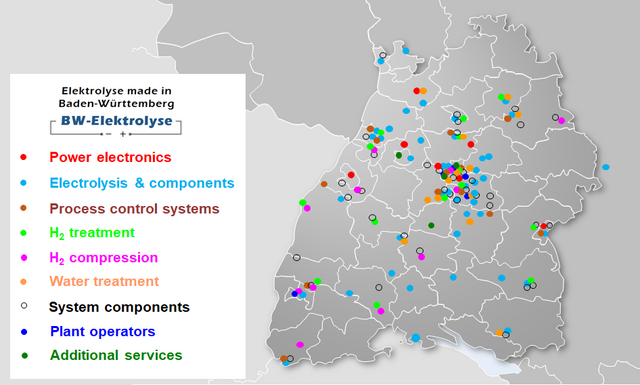Click the Plant operators legend label
Viewport: 640px width, 385px height.
point(102,332)
